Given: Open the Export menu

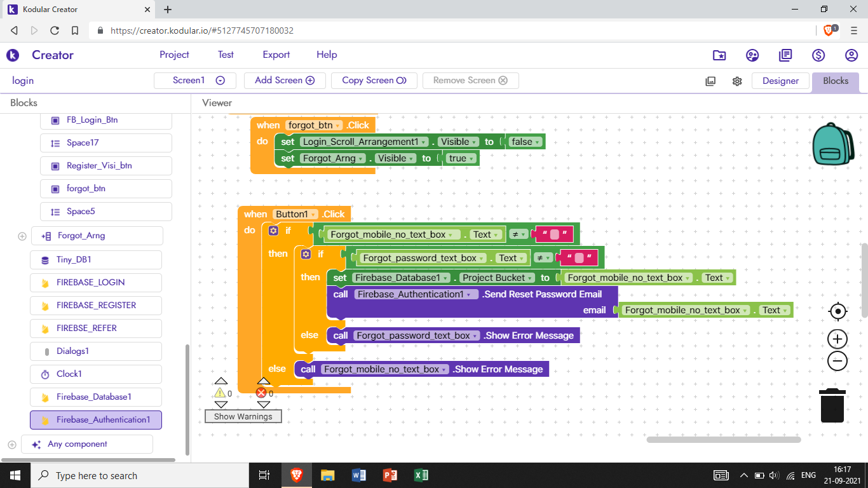Looking at the screenshot, I should pyautogui.click(x=276, y=55).
